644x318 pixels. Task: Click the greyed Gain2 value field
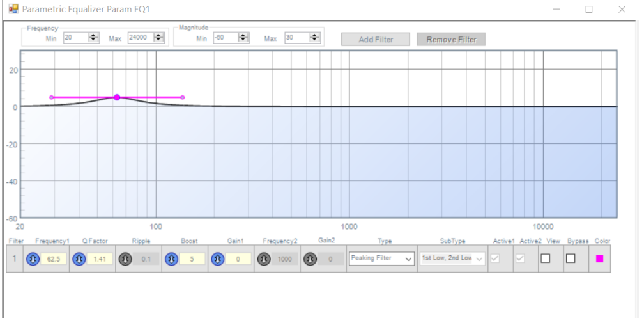331,259
